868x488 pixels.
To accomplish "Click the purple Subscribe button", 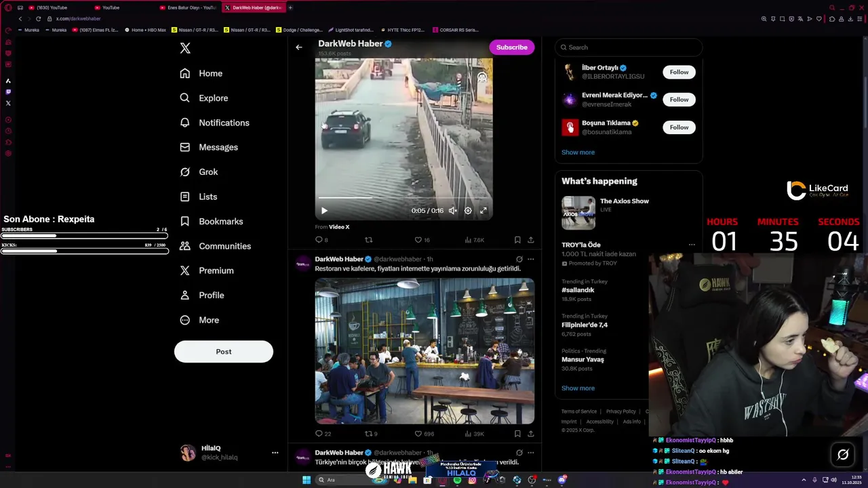I will (512, 47).
